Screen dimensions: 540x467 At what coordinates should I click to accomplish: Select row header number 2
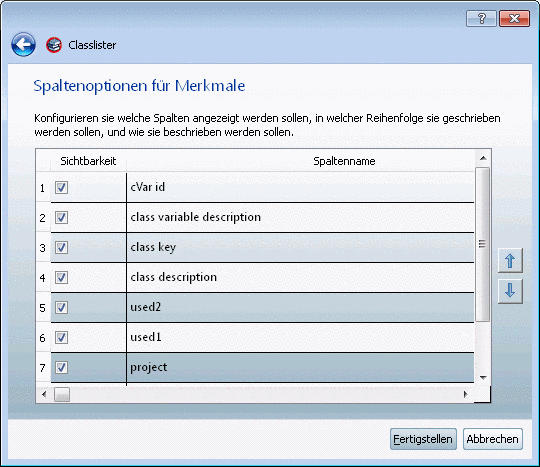tap(43, 218)
